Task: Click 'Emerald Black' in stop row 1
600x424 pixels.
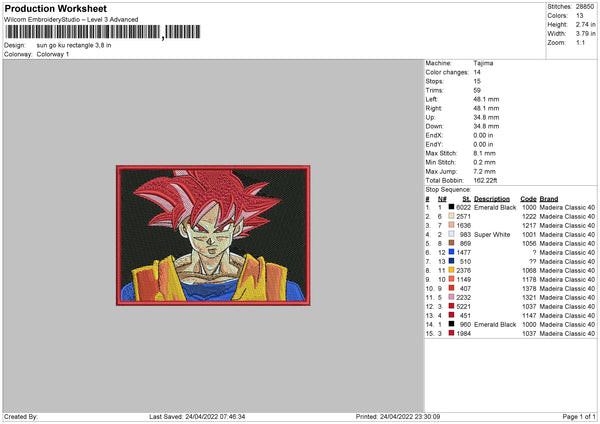Action: (495, 207)
